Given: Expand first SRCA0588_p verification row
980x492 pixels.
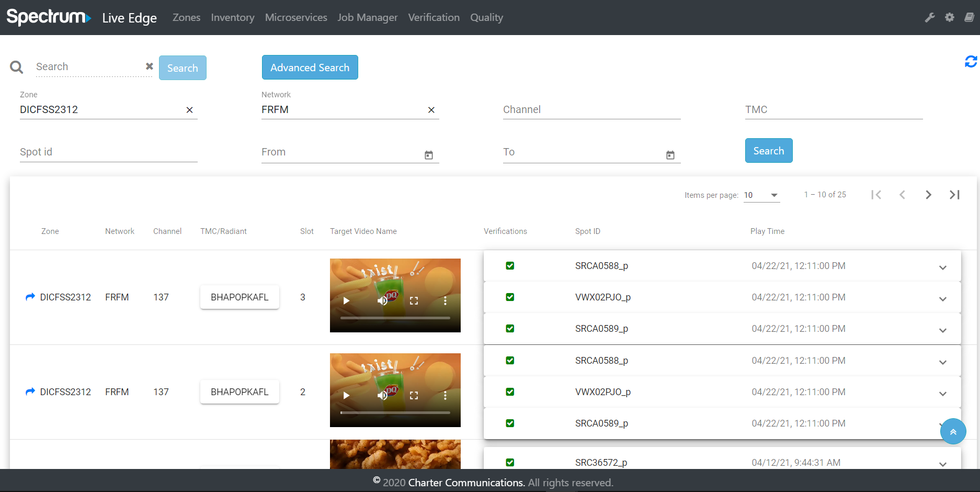Looking at the screenshot, I should (942, 267).
